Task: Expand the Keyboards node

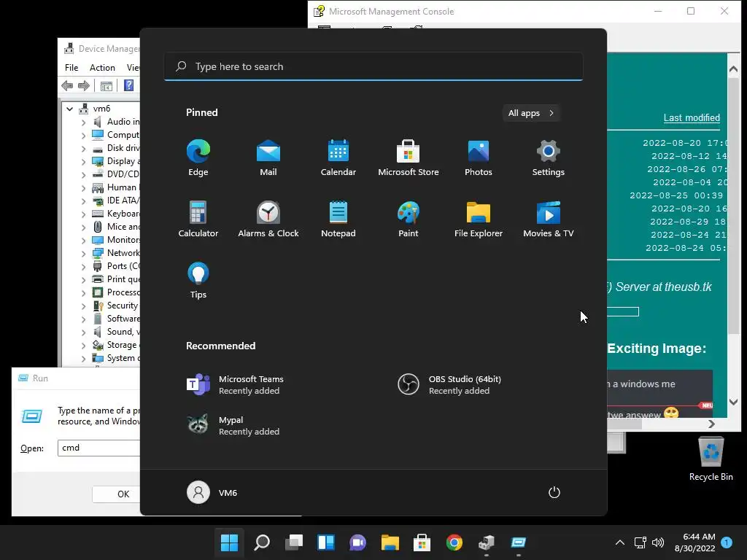Action: tap(84, 214)
